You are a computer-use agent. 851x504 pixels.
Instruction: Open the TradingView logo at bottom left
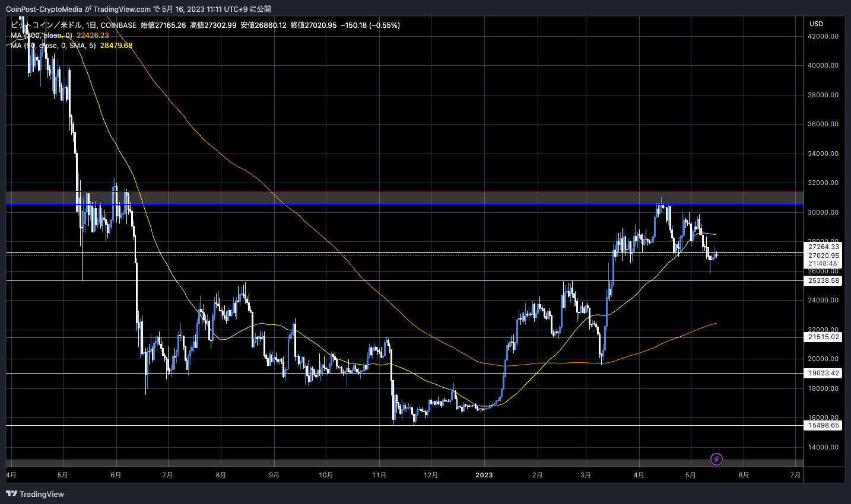pyautogui.click(x=35, y=494)
